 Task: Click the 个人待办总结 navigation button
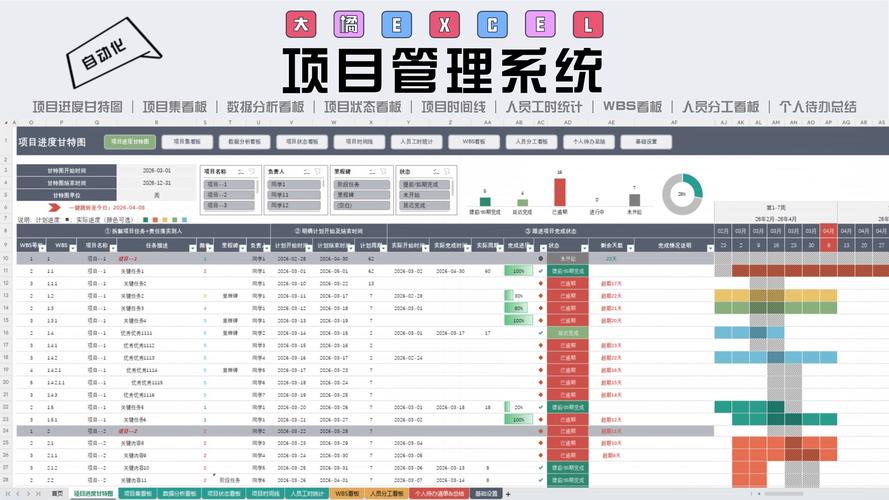click(589, 142)
